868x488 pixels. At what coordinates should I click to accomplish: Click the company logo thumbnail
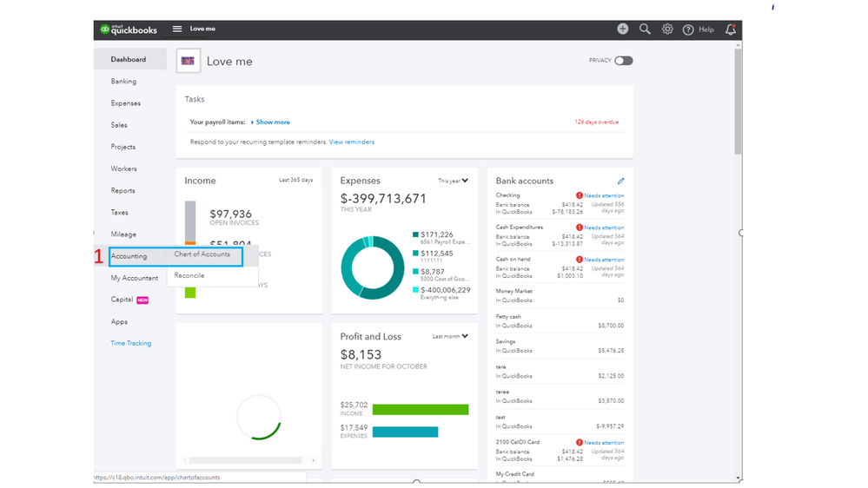point(189,61)
